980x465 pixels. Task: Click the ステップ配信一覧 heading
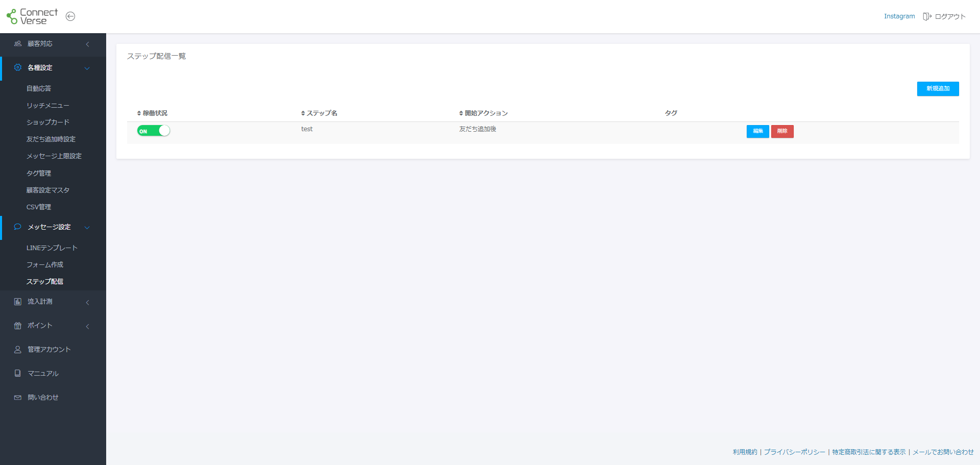point(156,56)
